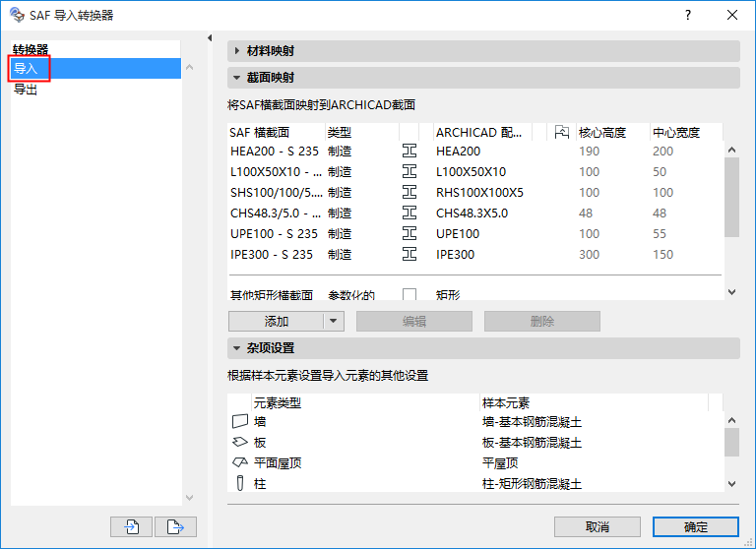Screen dimensions: 756x549
Task: Click scrollbar thumb of 杂项设置 element list
Action: point(731,442)
